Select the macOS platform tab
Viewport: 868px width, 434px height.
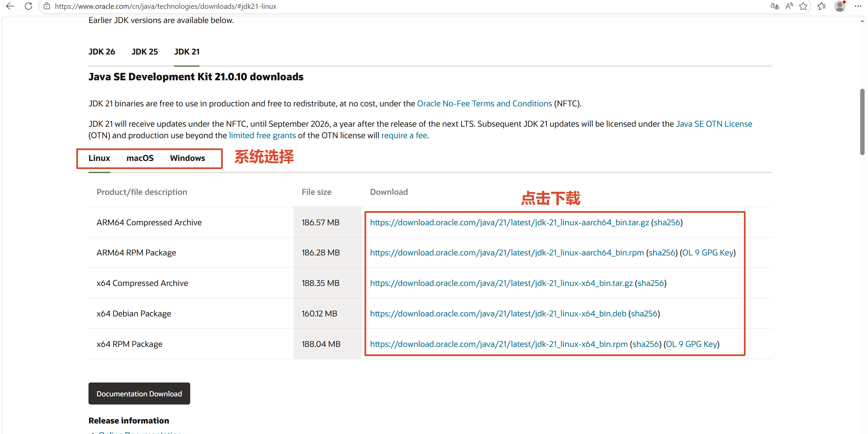(x=140, y=158)
